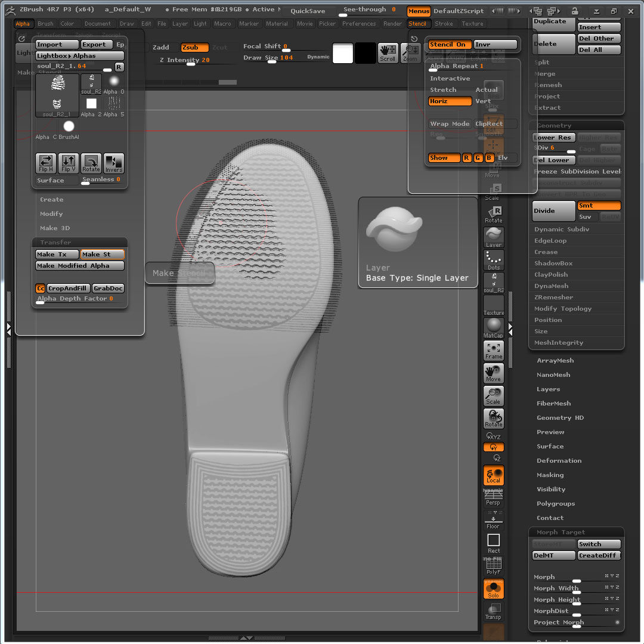
Task: Click the Export alpha button
Action: tap(97, 44)
